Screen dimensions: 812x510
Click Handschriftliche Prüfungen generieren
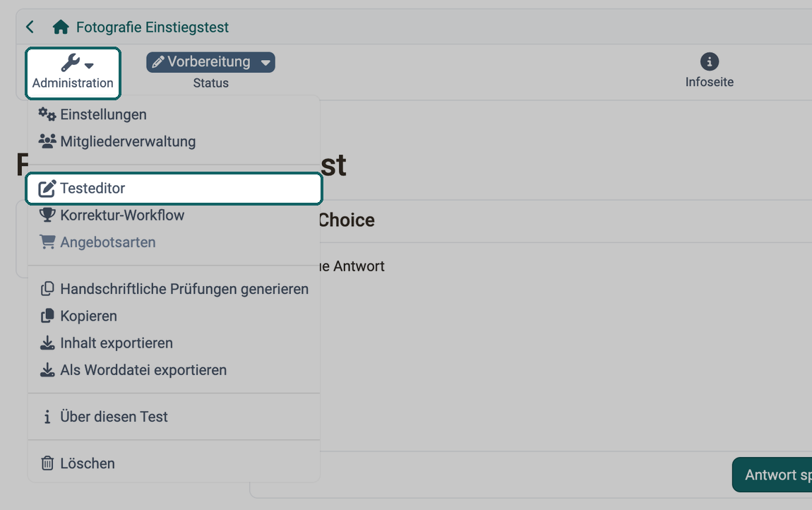[x=174, y=289]
